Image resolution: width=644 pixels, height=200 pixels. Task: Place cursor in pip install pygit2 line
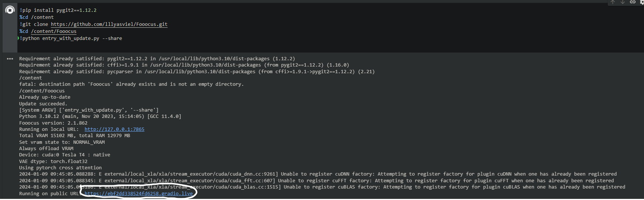[x=58, y=10]
